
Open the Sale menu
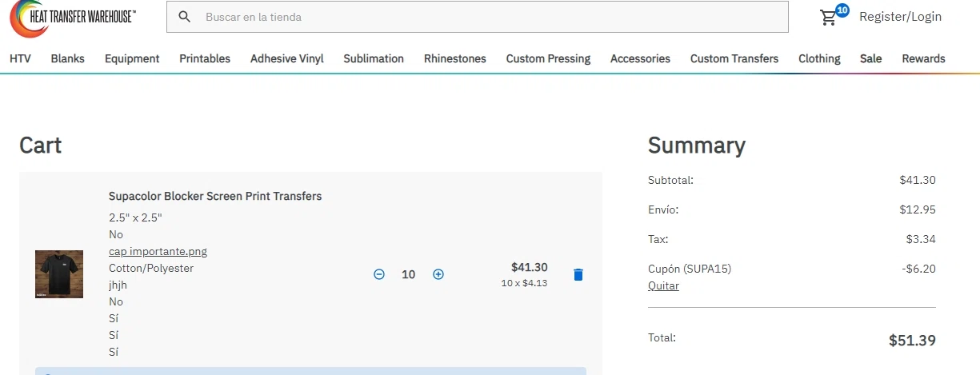(x=871, y=58)
